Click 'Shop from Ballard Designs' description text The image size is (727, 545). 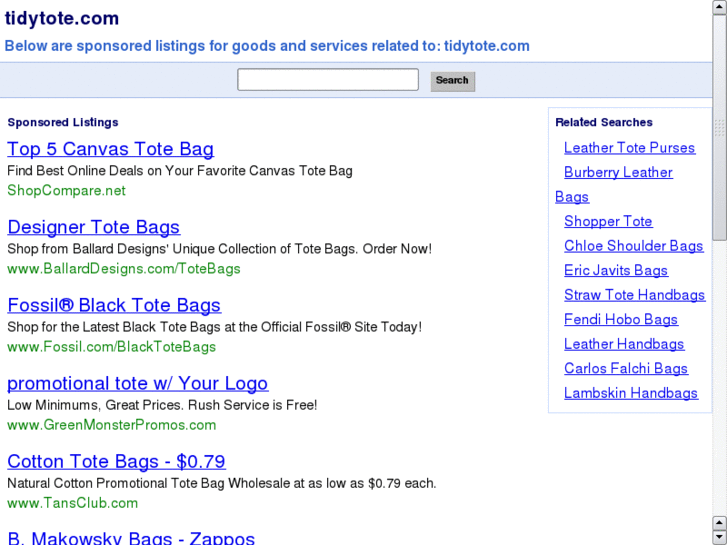point(220,249)
